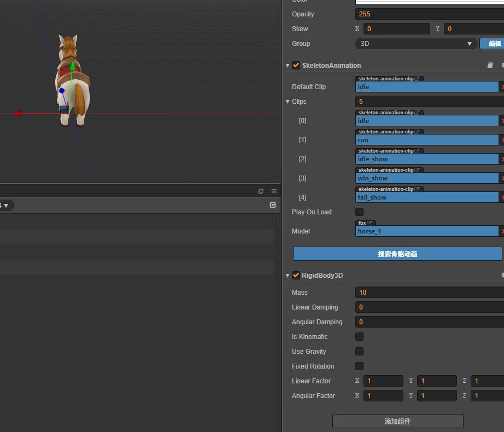Screen dimensions: 504x432
Task: Open the Group dropdown showing 3D
Action: (416, 43)
